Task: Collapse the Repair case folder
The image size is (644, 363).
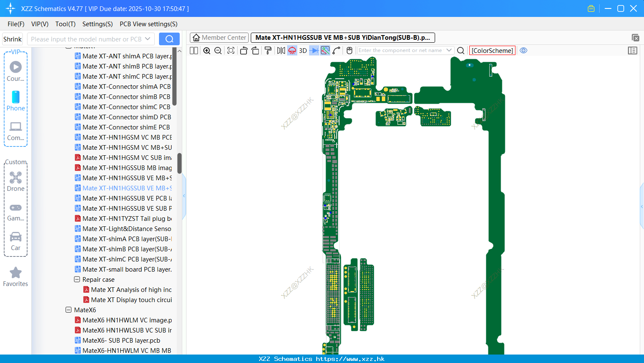Action: 77,279
